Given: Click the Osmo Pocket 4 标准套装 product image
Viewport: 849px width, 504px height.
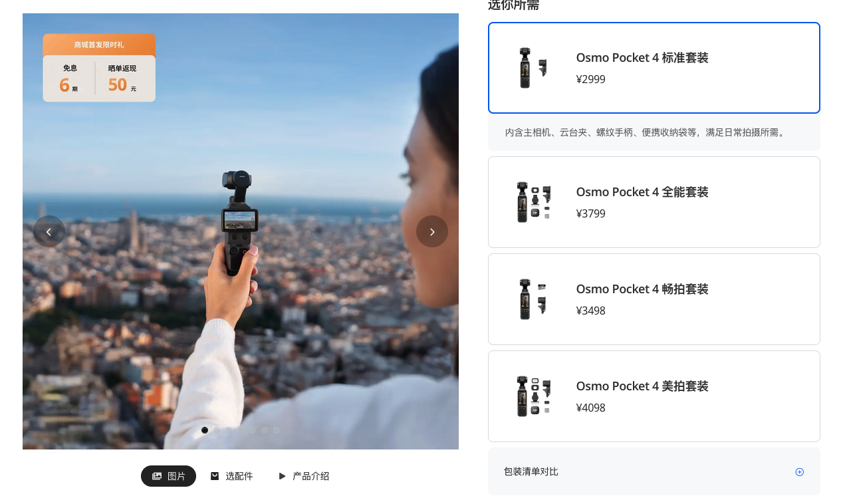Looking at the screenshot, I should pos(534,67).
